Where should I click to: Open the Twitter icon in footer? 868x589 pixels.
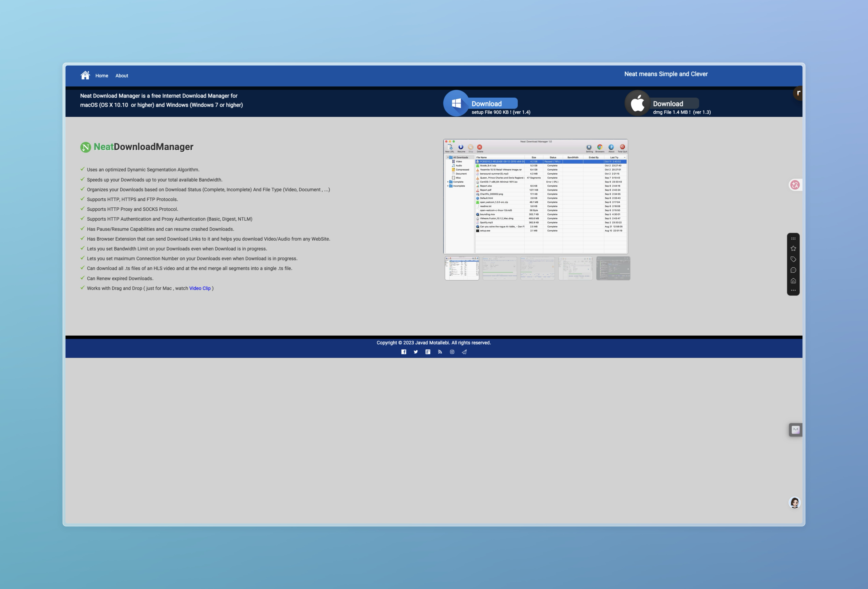pyautogui.click(x=416, y=352)
